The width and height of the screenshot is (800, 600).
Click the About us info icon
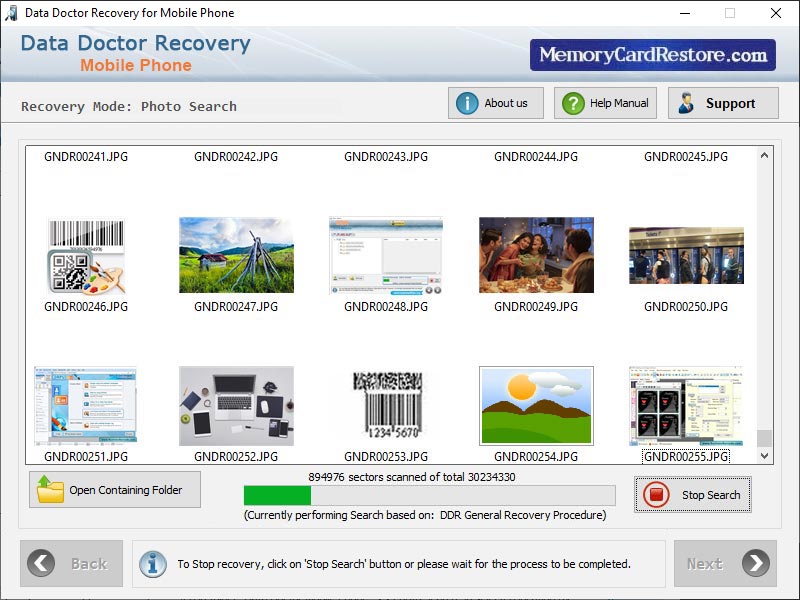click(x=469, y=102)
